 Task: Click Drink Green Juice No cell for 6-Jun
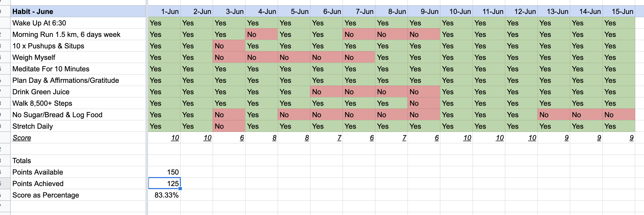(326, 92)
